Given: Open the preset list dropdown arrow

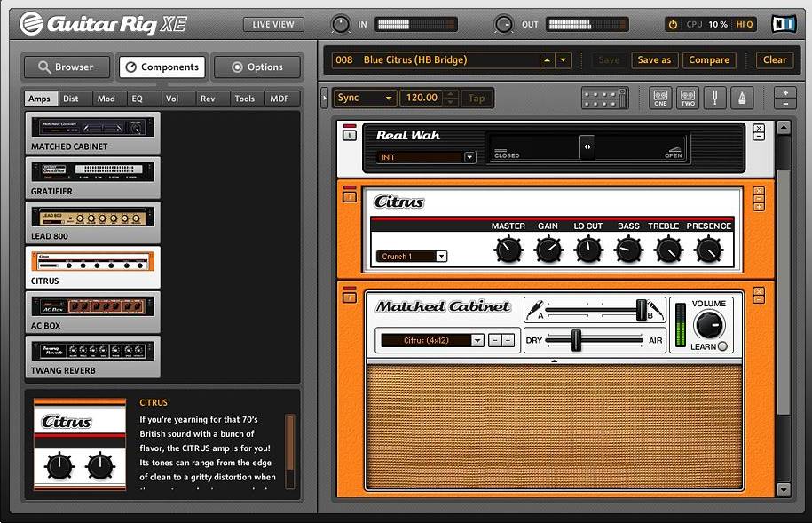Looking at the screenshot, I should coord(563,60).
